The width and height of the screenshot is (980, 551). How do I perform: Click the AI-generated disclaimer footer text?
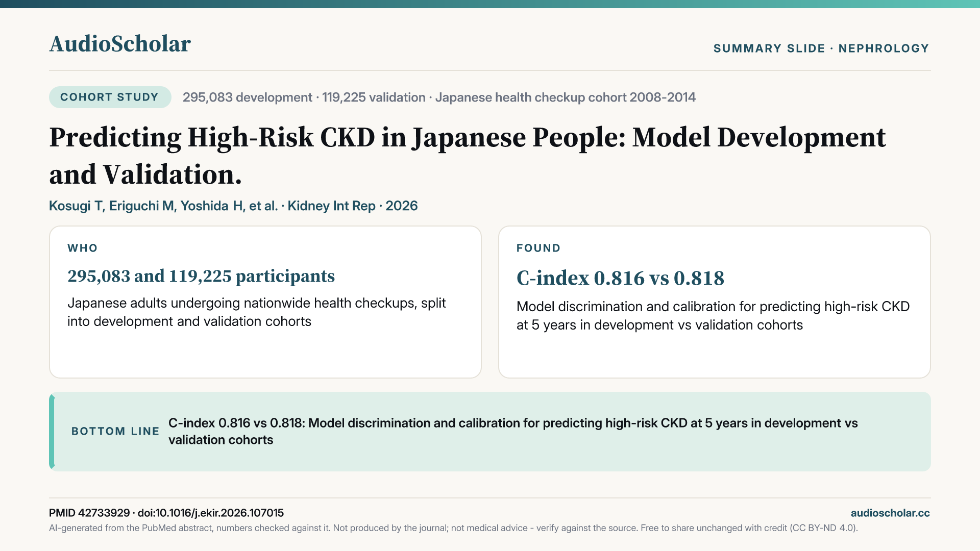coord(453,528)
